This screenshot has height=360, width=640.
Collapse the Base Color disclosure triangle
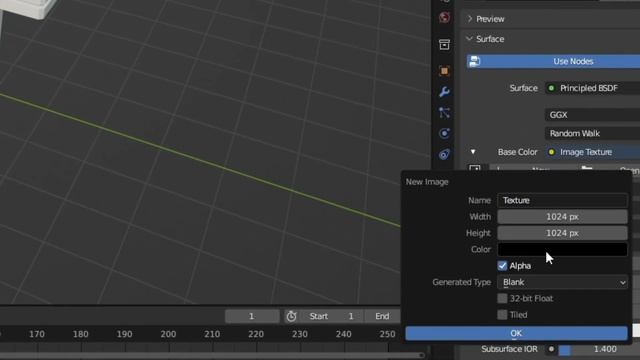coord(473,152)
